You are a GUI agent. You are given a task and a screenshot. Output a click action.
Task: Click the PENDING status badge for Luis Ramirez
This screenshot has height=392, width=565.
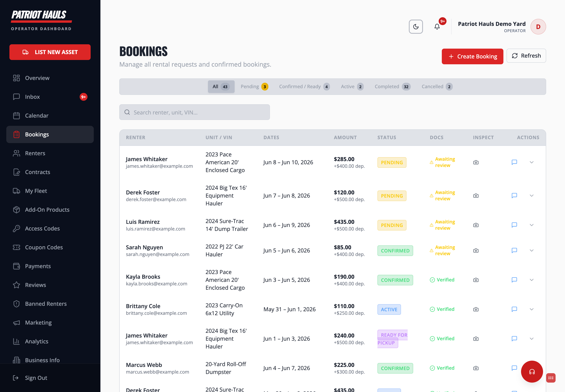392,225
